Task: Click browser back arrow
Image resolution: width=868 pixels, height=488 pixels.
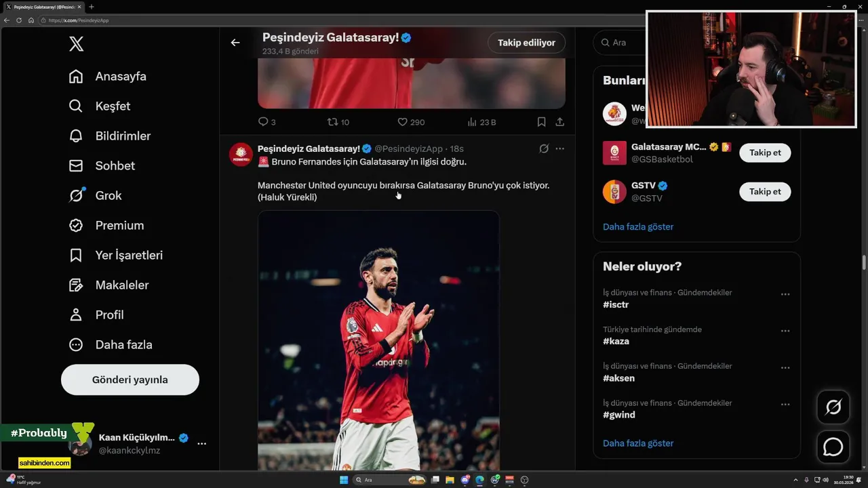Action: (x=7, y=20)
